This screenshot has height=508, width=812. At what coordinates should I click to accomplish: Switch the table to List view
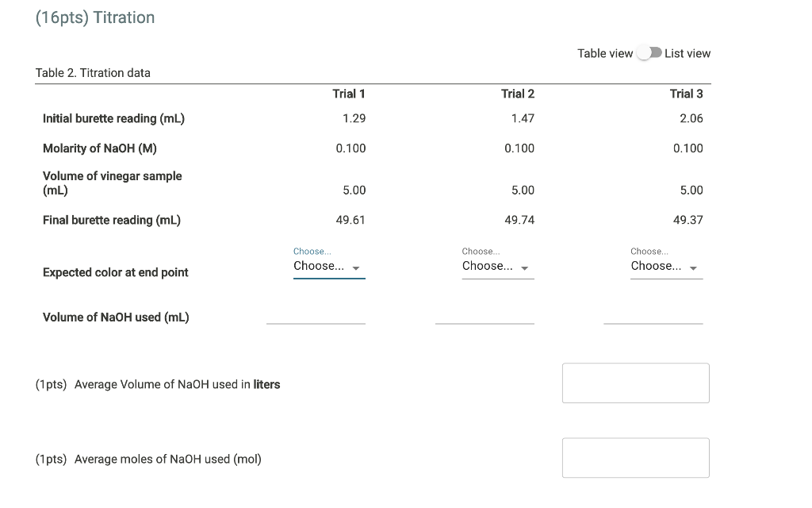click(x=649, y=51)
